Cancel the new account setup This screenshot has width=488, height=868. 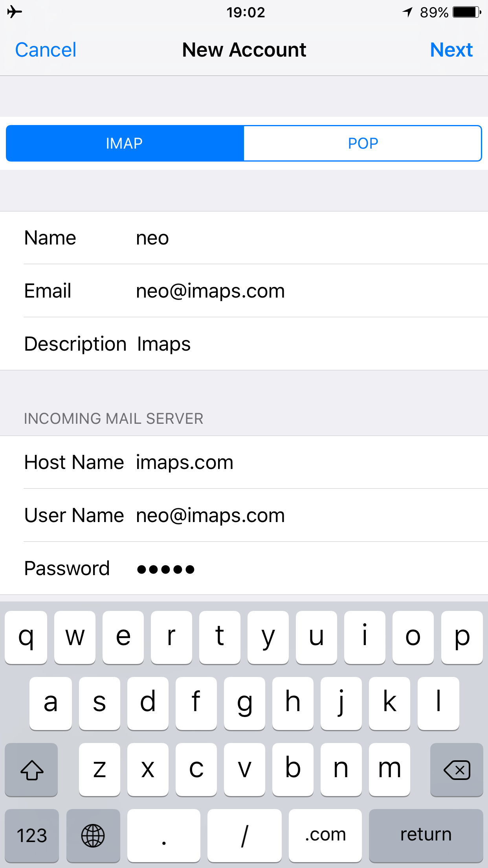coord(46,50)
